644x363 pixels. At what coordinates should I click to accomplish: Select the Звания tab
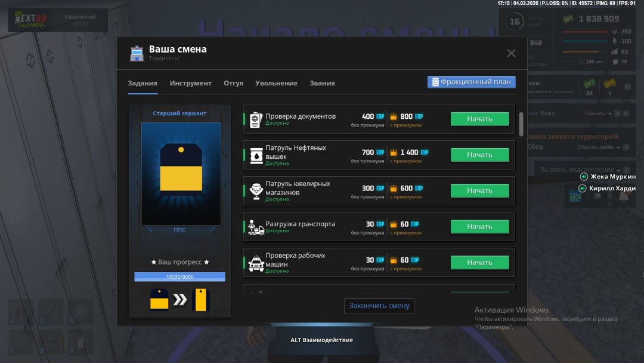click(x=322, y=83)
